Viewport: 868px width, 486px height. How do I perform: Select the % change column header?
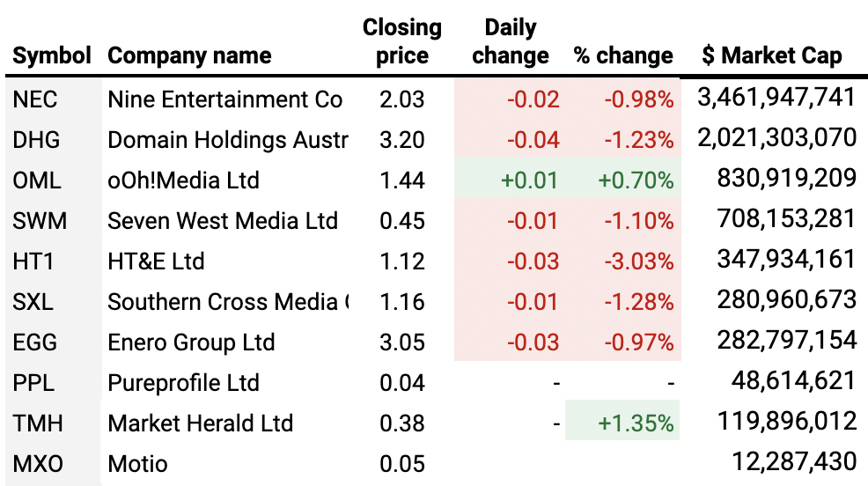click(623, 56)
